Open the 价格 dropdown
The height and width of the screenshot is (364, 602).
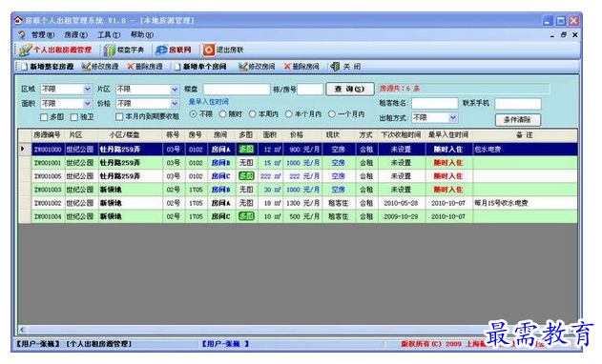tap(175, 104)
